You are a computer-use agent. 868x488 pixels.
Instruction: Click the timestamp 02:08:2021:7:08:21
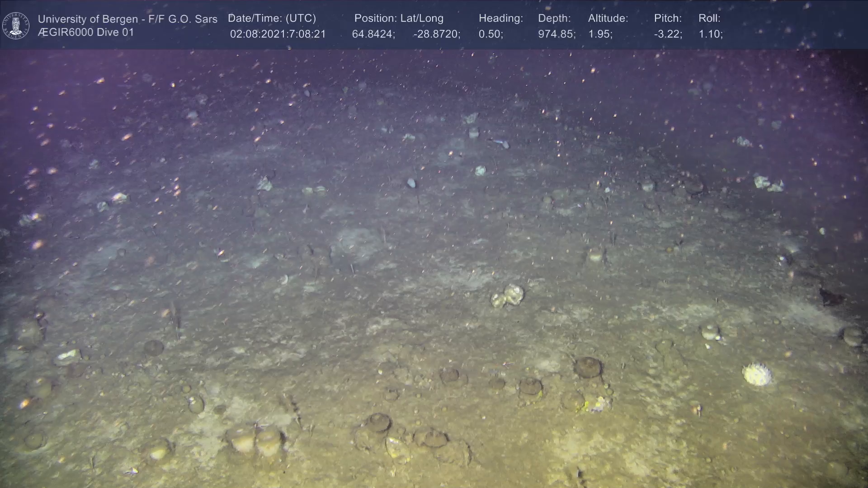click(278, 34)
